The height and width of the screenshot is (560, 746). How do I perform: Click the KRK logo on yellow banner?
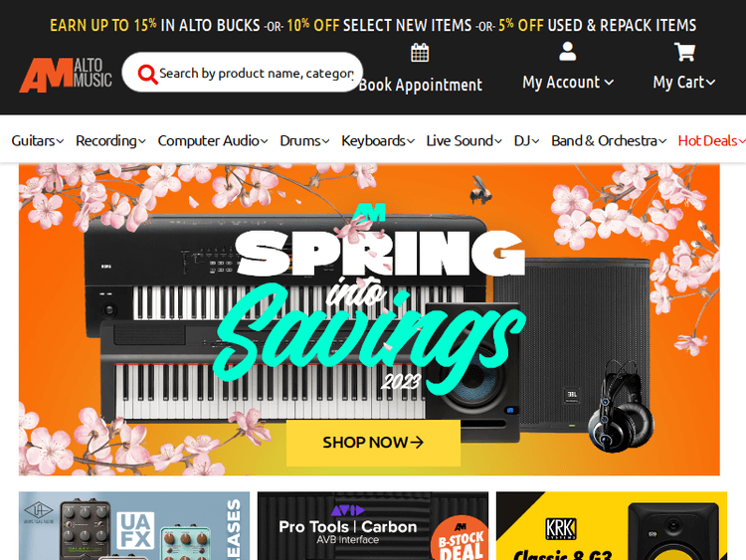(560, 528)
